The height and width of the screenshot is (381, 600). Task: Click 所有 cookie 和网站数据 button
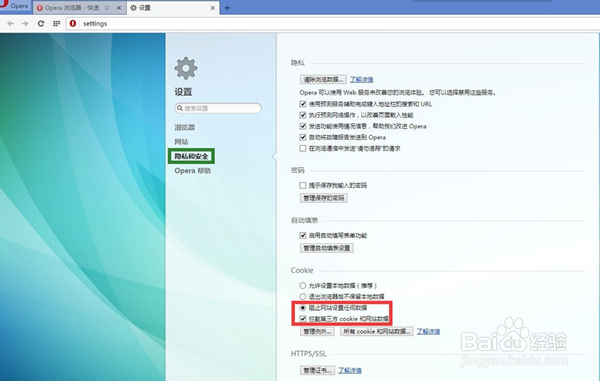(377, 331)
